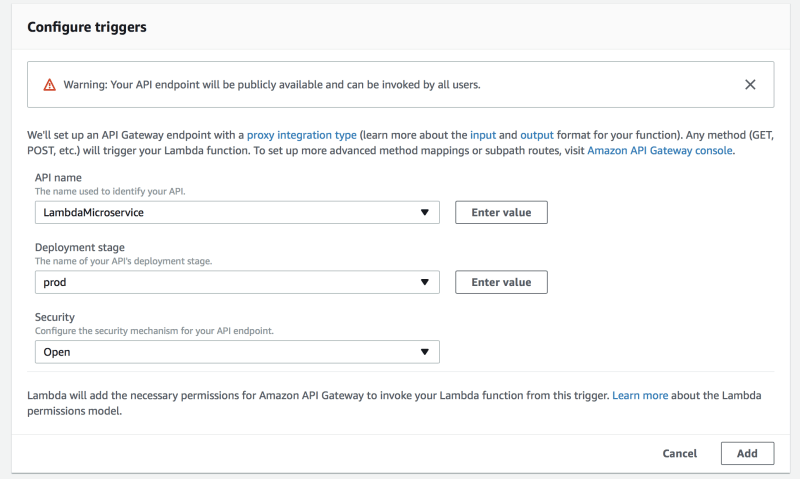Click the API name dropdown arrow
Image resolution: width=800 pixels, height=479 pixels.
tap(425, 213)
